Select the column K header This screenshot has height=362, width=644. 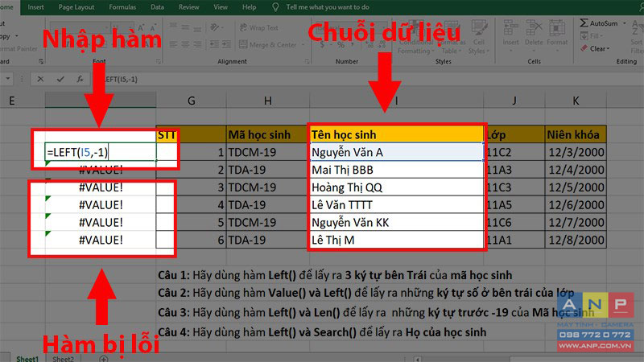click(576, 101)
